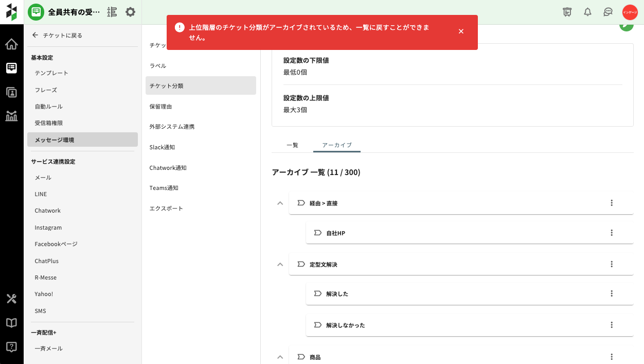Collapse the 経由 > 直接 archive group
Viewport: 644px width, 364px height.
[x=280, y=203]
